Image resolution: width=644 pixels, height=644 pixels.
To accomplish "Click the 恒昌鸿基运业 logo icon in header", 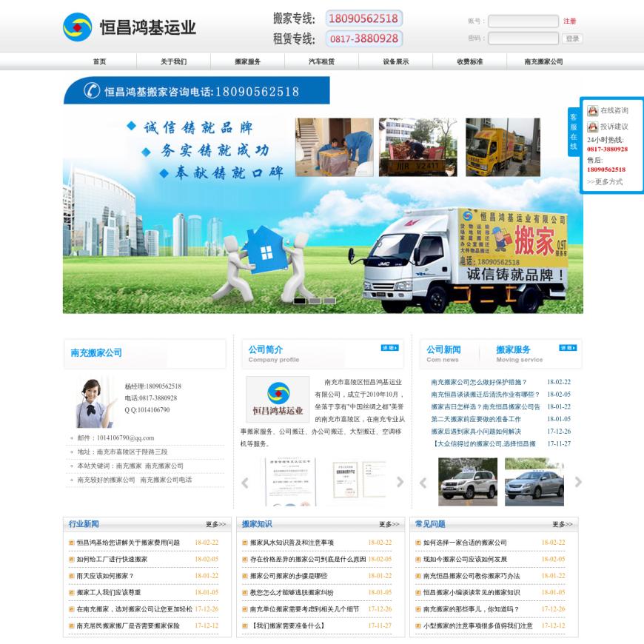I will click(x=78, y=27).
